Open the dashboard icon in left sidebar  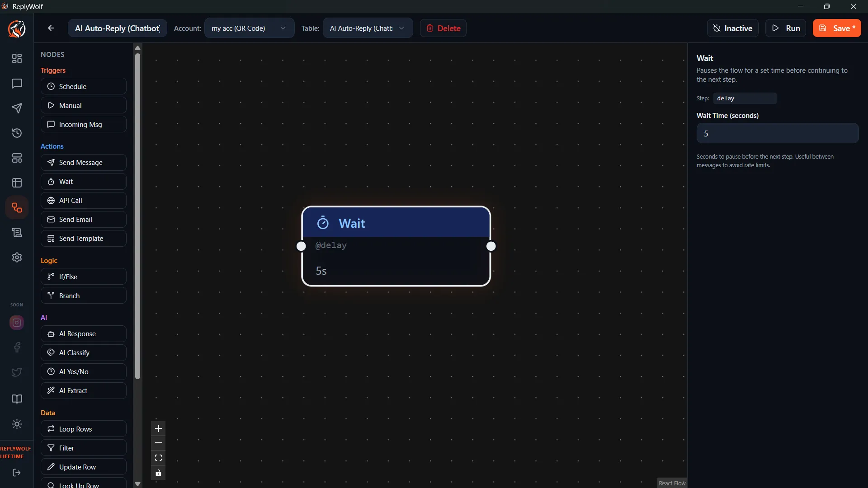pos(17,59)
